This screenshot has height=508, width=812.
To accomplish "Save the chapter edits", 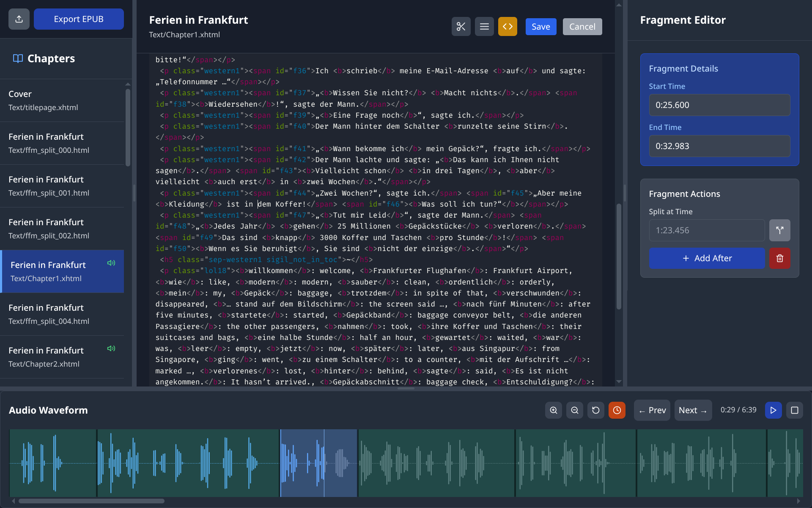I will coord(540,27).
